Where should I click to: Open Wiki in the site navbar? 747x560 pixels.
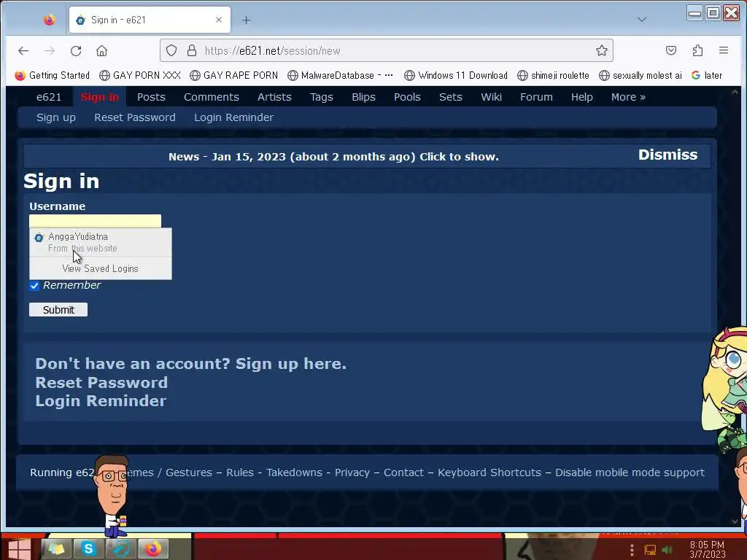pos(491,97)
